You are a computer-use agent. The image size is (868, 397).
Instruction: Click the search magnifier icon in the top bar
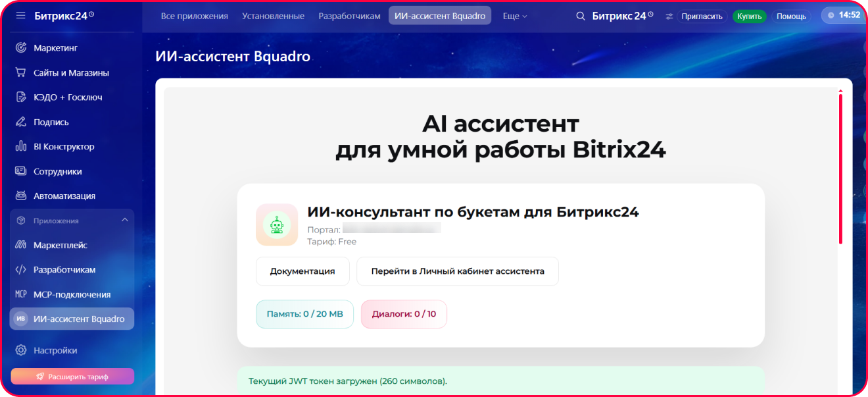click(581, 16)
